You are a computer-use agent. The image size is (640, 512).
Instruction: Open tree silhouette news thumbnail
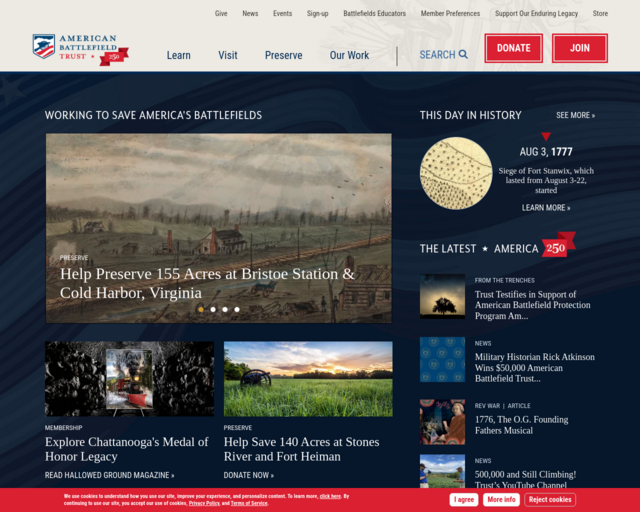[x=442, y=296]
